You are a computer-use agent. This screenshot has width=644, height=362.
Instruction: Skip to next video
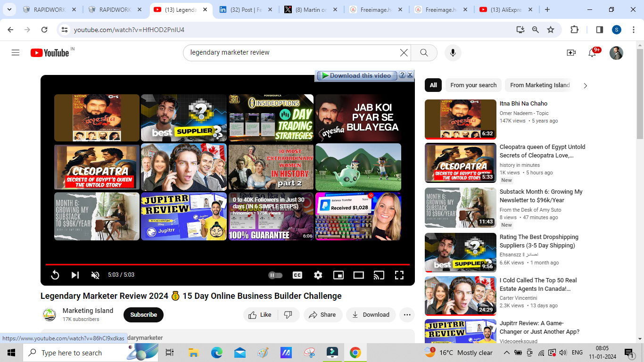[75, 275]
